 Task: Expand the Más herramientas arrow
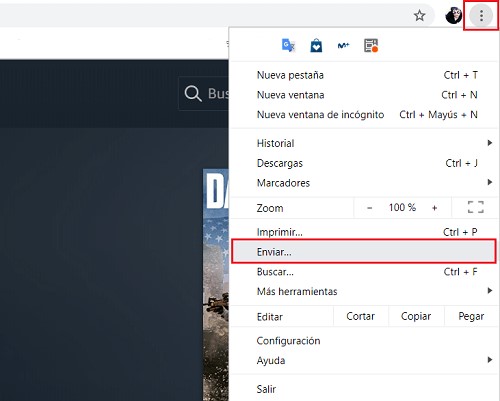(x=490, y=291)
